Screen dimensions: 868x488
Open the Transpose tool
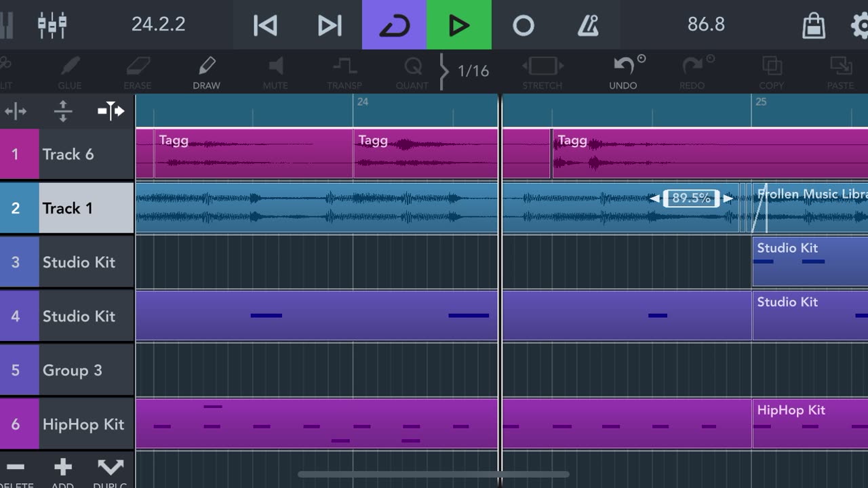344,73
